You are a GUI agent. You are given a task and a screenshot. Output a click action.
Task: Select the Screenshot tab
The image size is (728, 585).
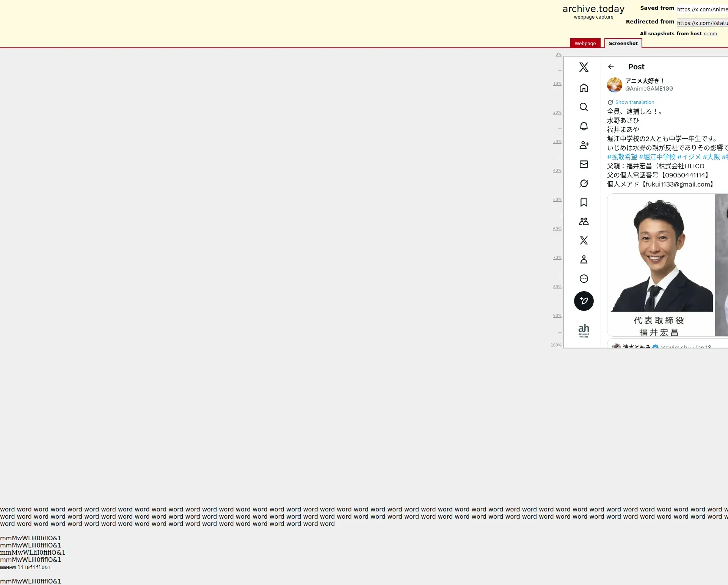(x=623, y=43)
